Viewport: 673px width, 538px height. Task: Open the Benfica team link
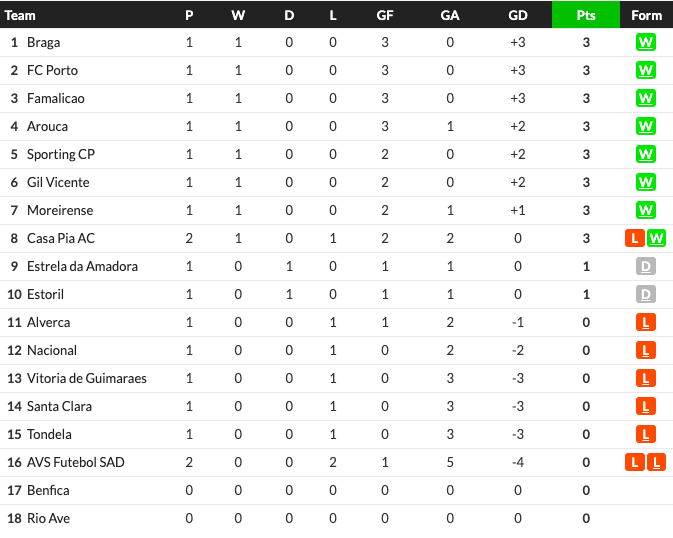coord(48,490)
